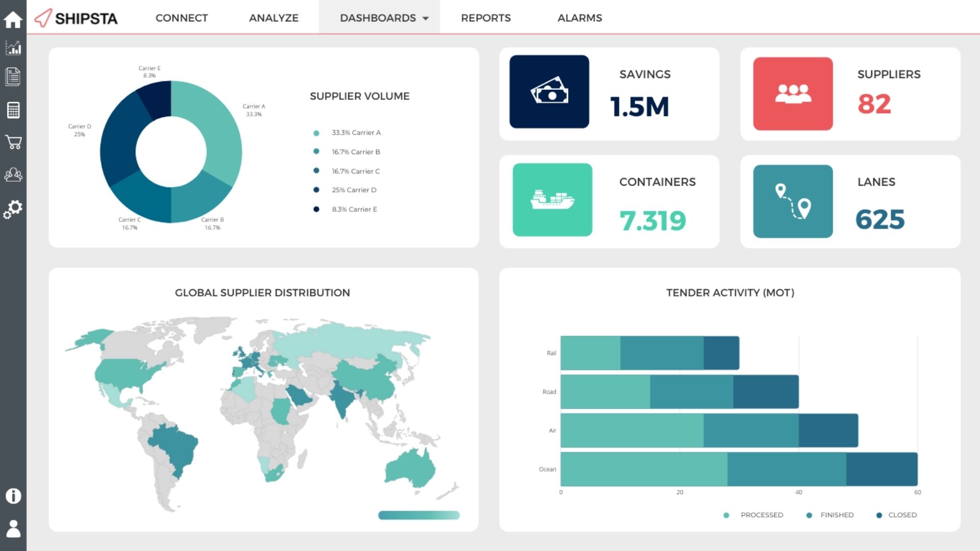Click the info icon at the bottom sidebar
This screenshot has width=980, height=551.
tap(13, 495)
